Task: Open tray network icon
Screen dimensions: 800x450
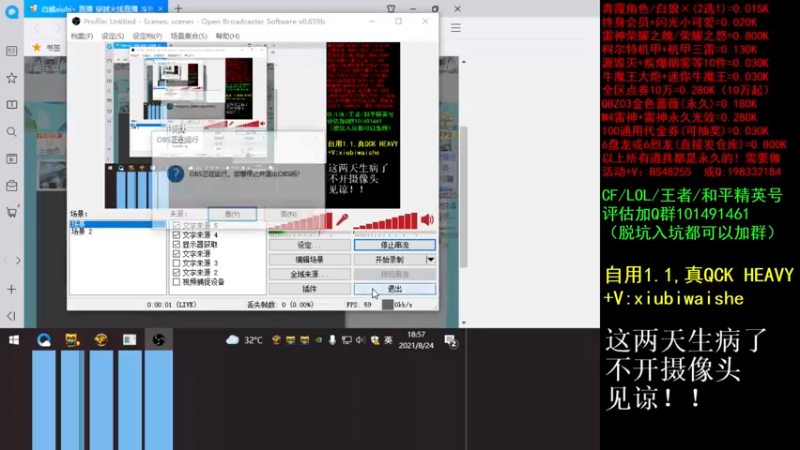Action: (x=346, y=340)
